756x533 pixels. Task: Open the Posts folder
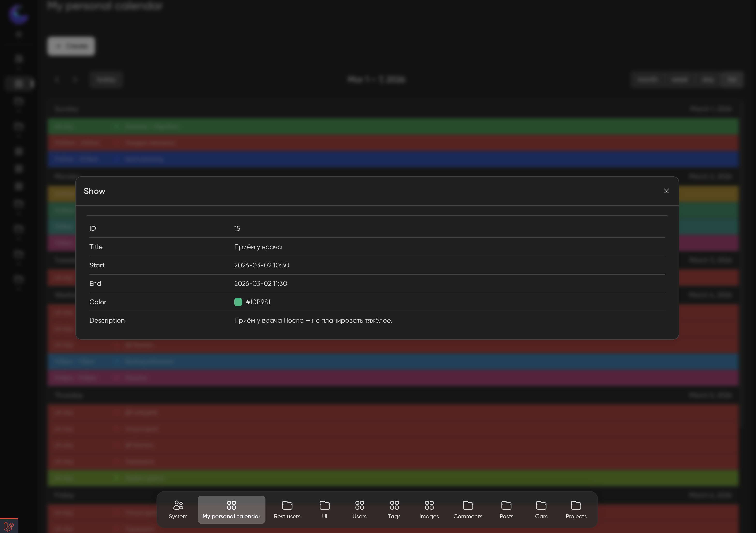(506, 509)
